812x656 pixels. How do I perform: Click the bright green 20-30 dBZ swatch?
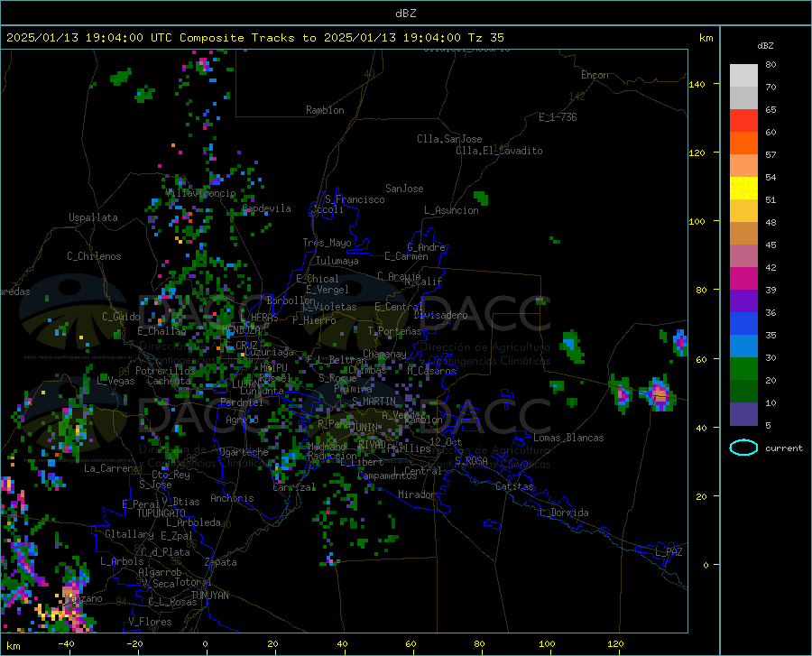coord(743,369)
